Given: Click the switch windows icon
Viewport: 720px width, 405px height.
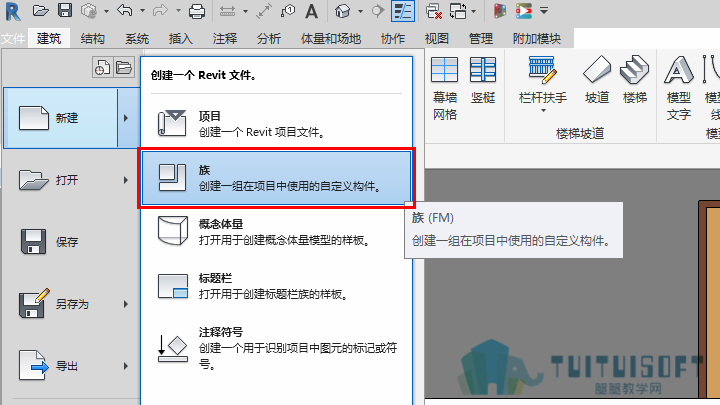Looking at the screenshot, I should coord(458,11).
